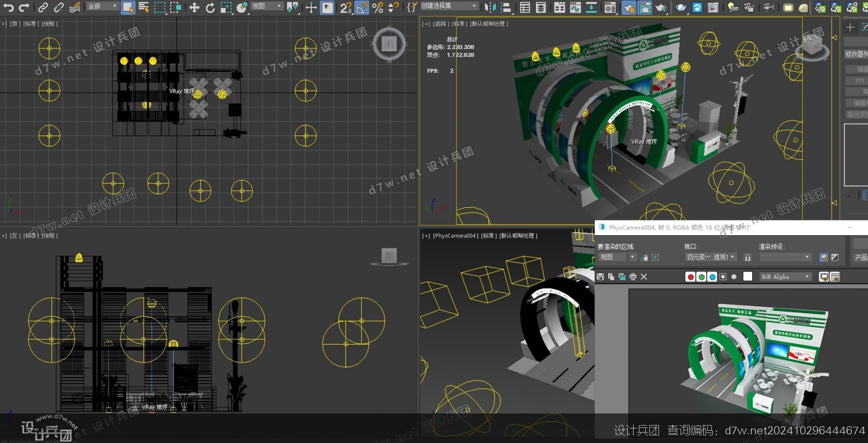Choose Bind to Space Warp tool
The width and height of the screenshot is (868, 443).
75,8
